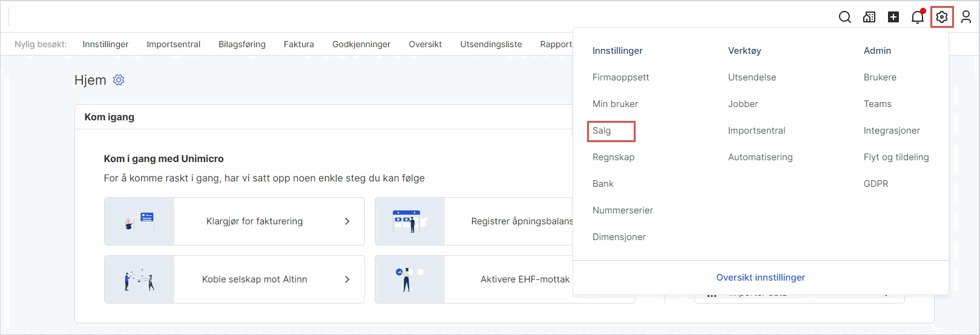Open Teams under Admin
The width and height of the screenshot is (980, 335).
877,104
